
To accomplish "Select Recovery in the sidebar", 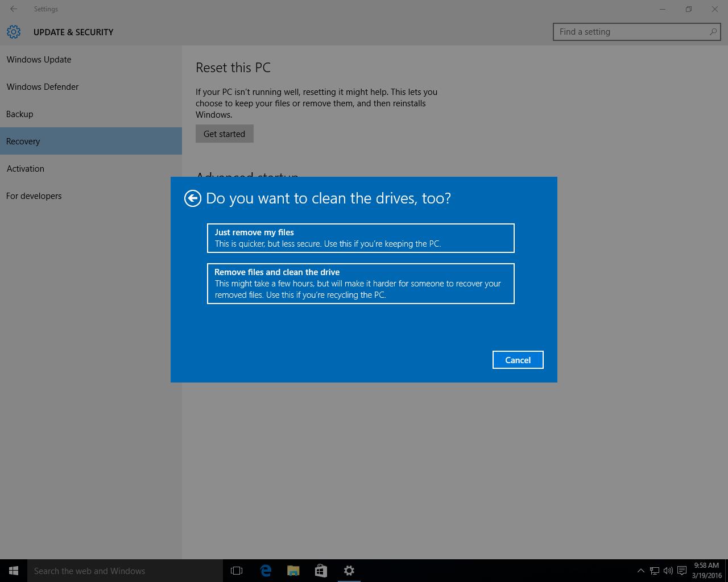I will point(91,141).
